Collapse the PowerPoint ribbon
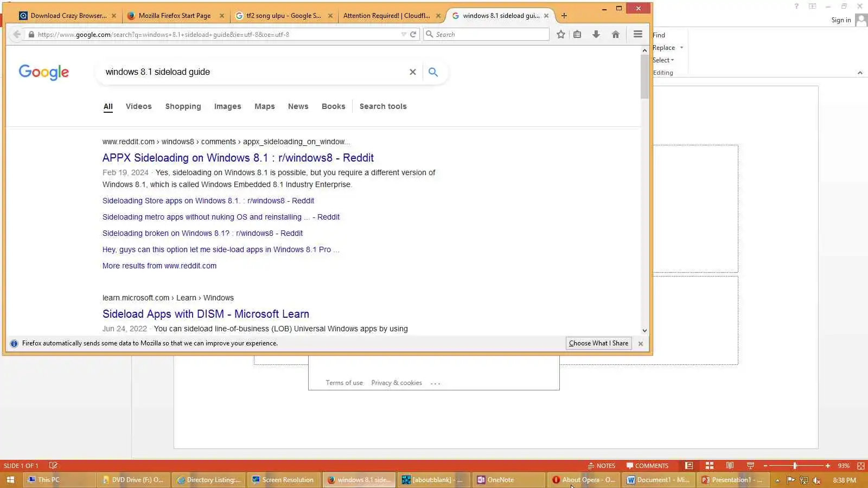868x488 pixels. tap(860, 73)
